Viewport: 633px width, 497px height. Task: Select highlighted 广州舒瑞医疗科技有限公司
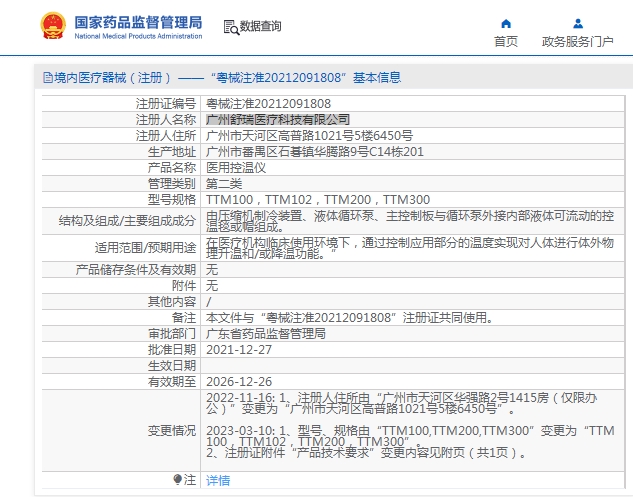pyautogui.click(x=278, y=120)
